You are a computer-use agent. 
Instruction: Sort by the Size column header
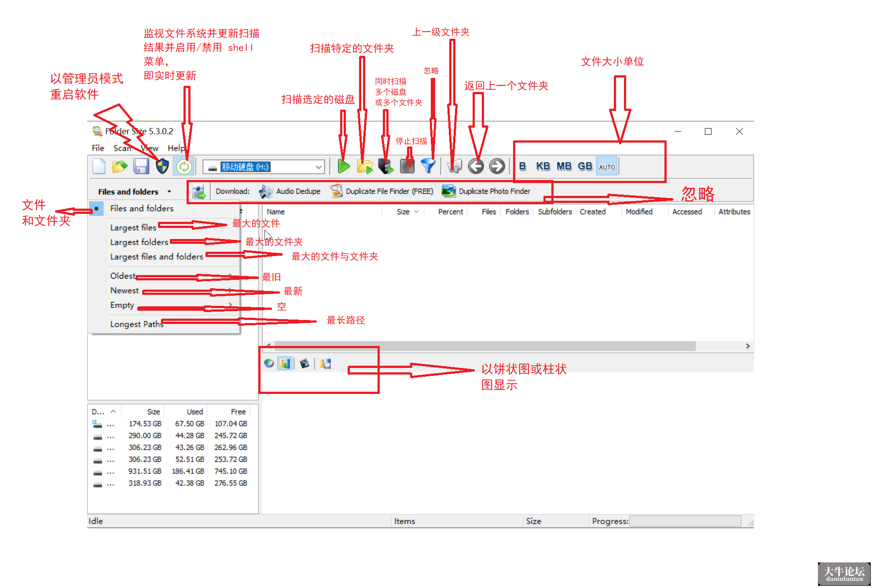403,212
